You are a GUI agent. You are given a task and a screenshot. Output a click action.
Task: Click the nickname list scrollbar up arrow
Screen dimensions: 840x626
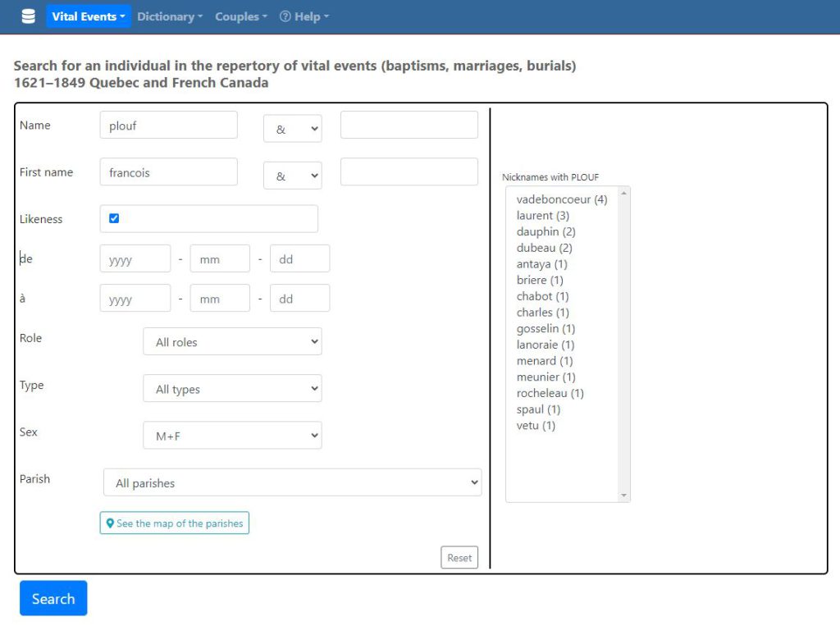(x=623, y=193)
